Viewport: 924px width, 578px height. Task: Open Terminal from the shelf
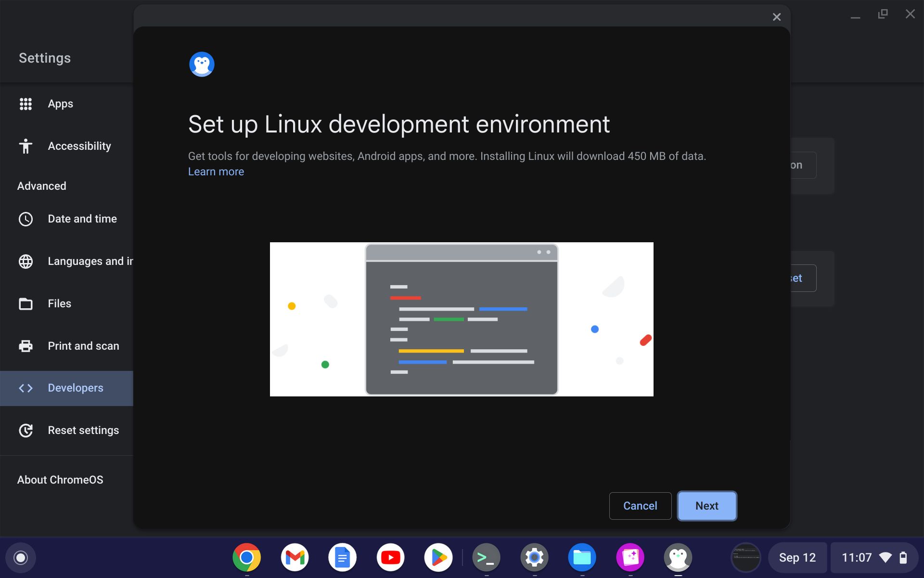coord(486,557)
